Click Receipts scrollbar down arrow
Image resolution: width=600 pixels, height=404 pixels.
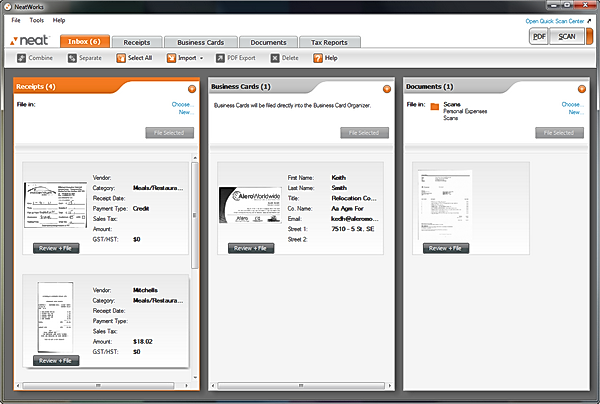[x=195, y=378]
